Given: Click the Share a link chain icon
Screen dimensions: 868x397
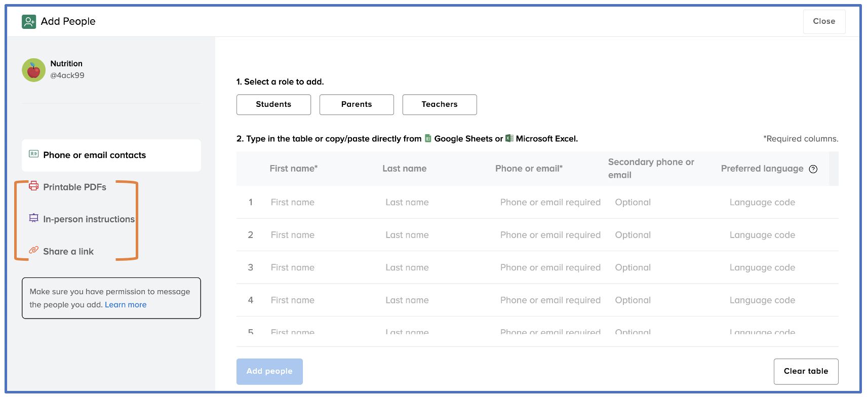Looking at the screenshot, I should [33, 250].
